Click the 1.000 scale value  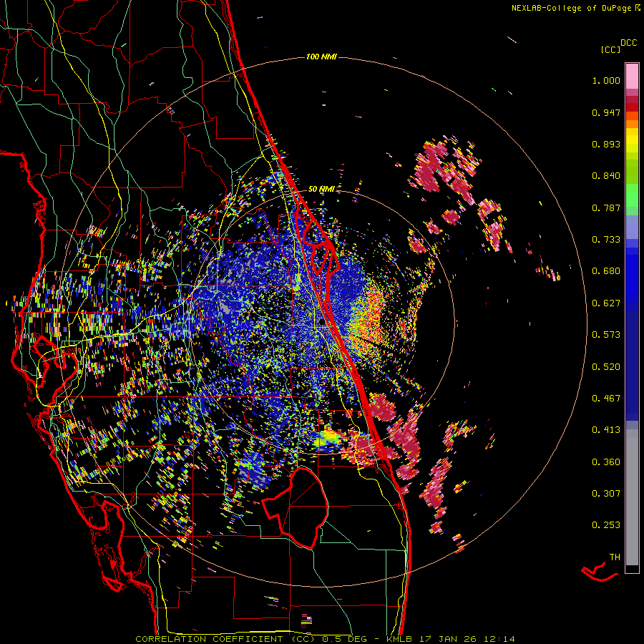point(606,80)
